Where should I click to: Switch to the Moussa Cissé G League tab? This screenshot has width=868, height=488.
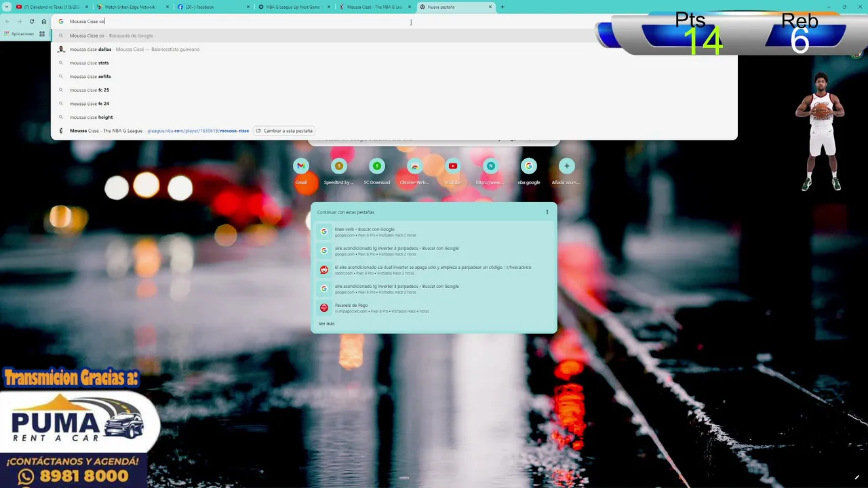pyautogui.click(x=374, y=7)
